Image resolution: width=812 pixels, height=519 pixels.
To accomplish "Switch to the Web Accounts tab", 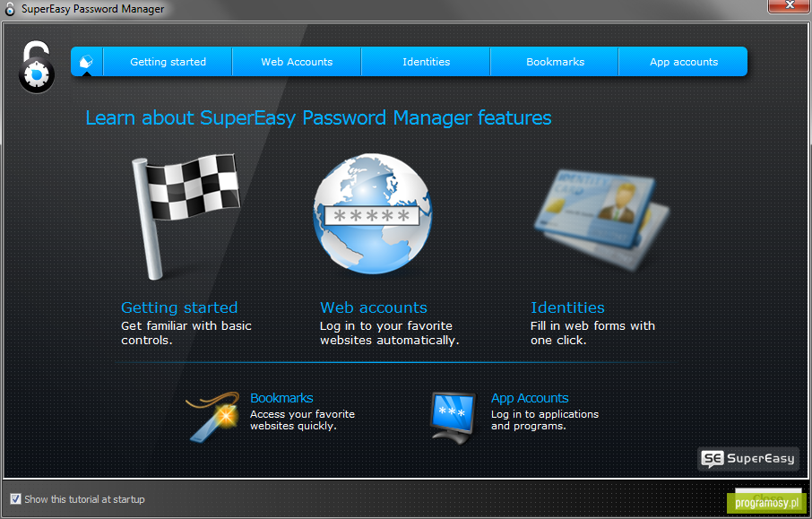I will click(x=297, y=62).
